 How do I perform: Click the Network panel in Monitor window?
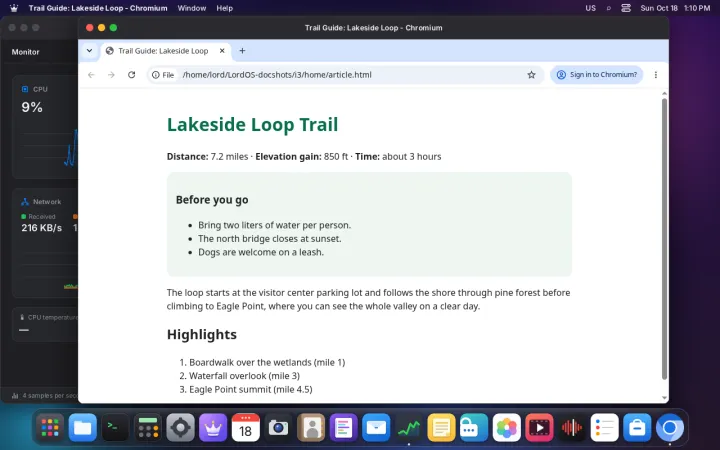45,243
